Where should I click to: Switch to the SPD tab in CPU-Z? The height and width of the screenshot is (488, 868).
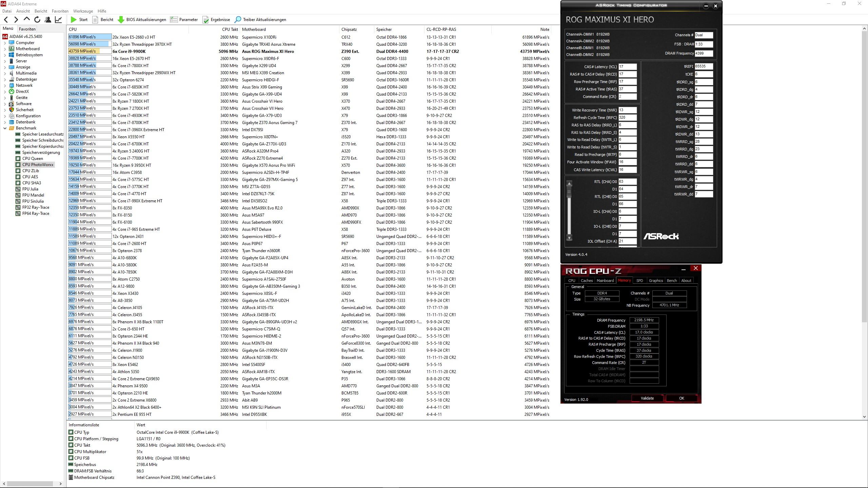639,281
